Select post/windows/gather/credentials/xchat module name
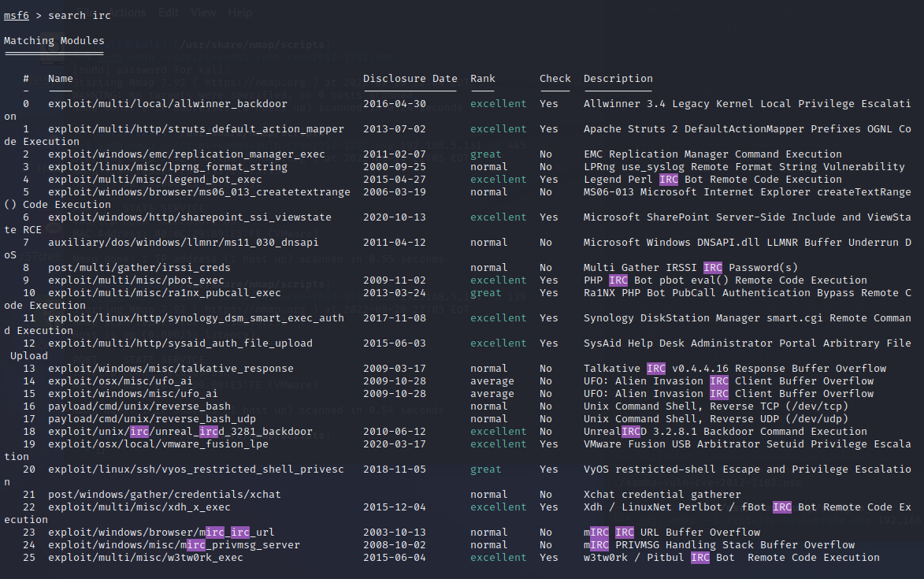 pos(165,495)
